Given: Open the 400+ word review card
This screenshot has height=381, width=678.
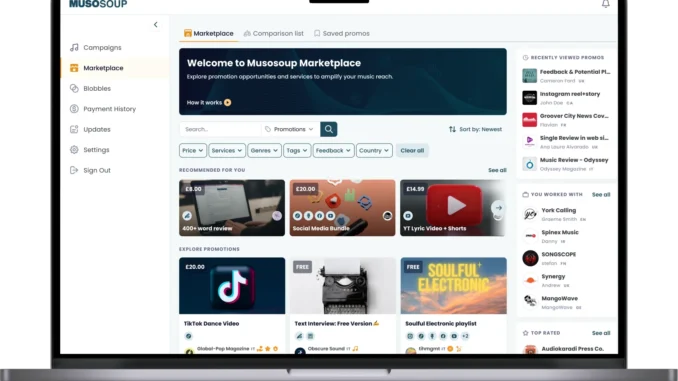Looking at the screenshot, I should point(232,208).
